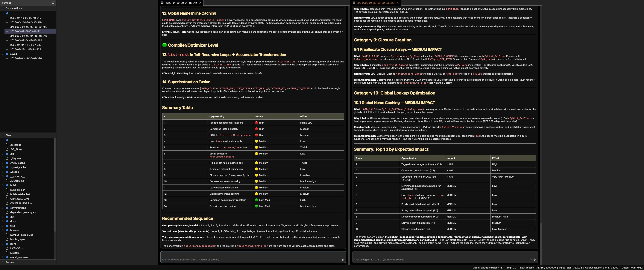This screenshot has height=270, width=644.
Task: Switch to dAI-2026-04-09-09-08-33-708 tab
Action: click(x=376, y=3)
